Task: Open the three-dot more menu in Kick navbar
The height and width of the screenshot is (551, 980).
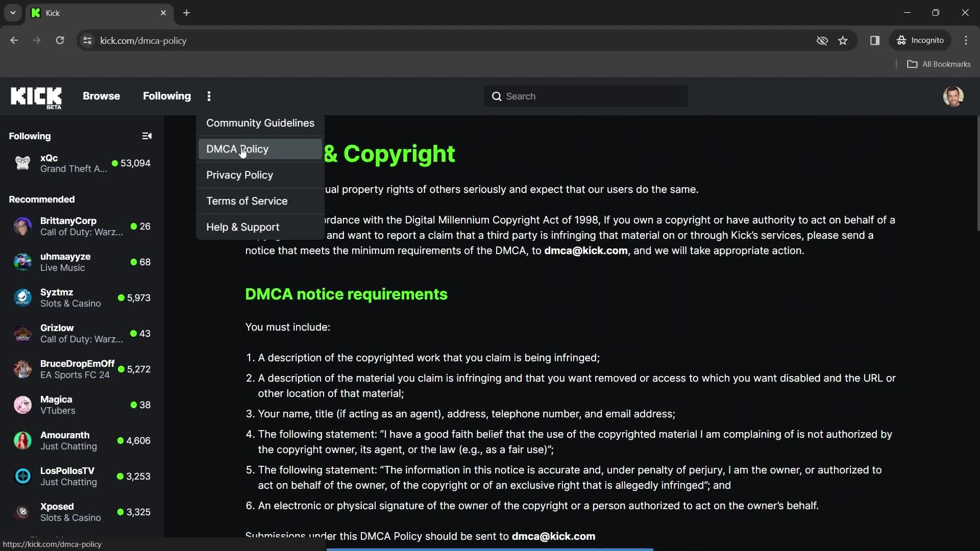Action: [x=209, y=96]
